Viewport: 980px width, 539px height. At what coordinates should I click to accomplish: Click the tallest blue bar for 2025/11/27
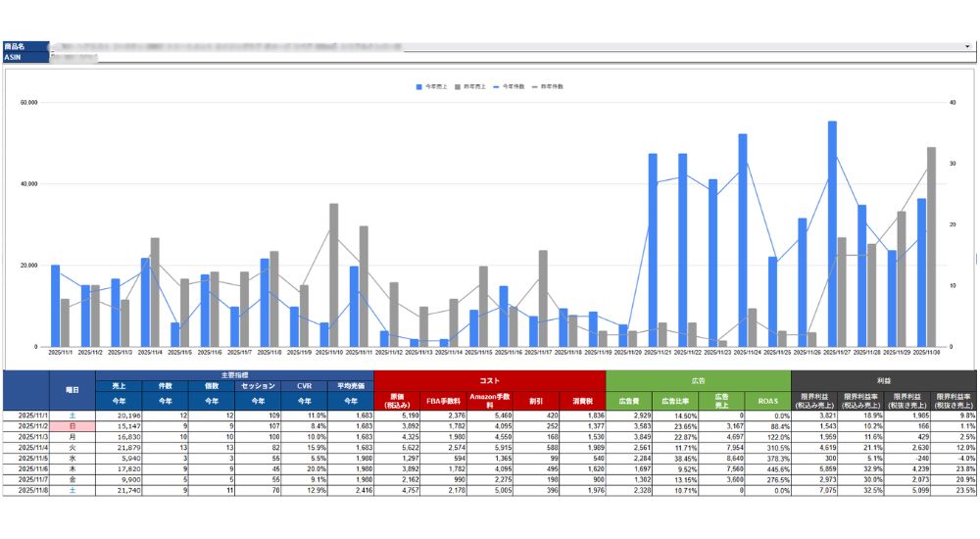[x=832, y=235]
